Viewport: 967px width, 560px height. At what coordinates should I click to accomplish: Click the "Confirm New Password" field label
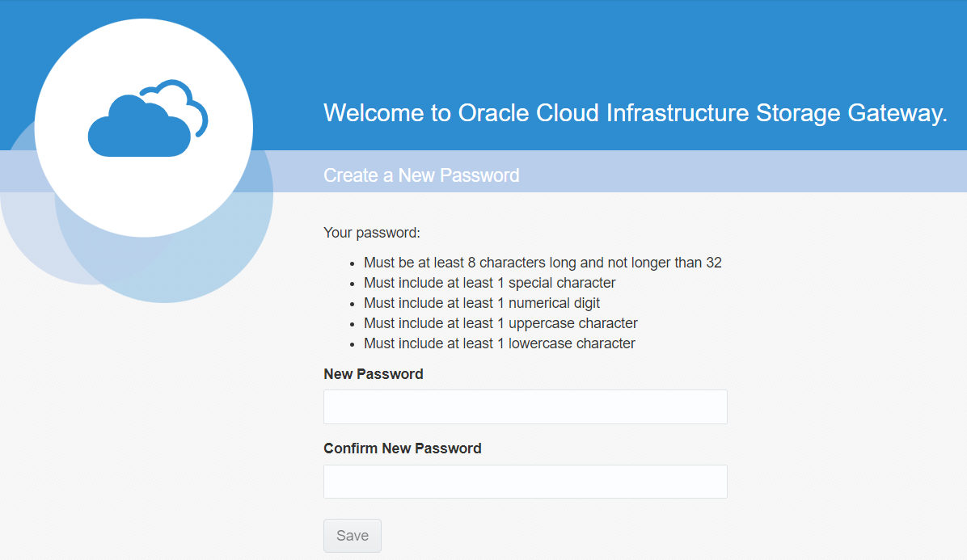click(x=402, y=448)
